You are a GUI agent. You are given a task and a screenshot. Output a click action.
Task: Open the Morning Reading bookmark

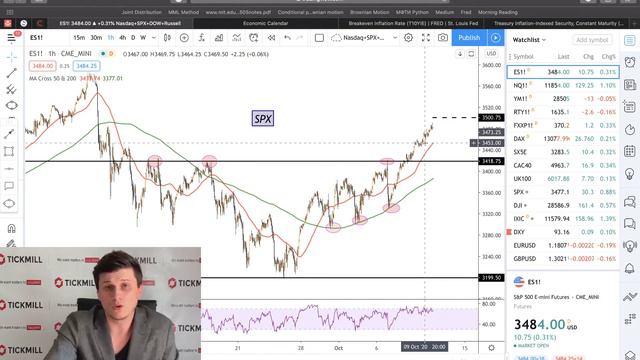498,12
